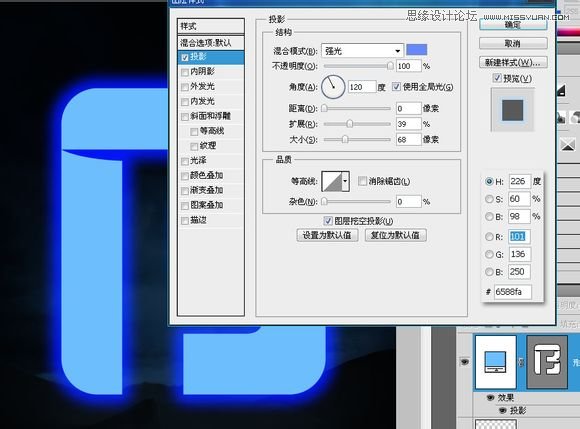Check the 等高线 sub-option checkbox
Screen dimensions: 580x429
point(194,132)
